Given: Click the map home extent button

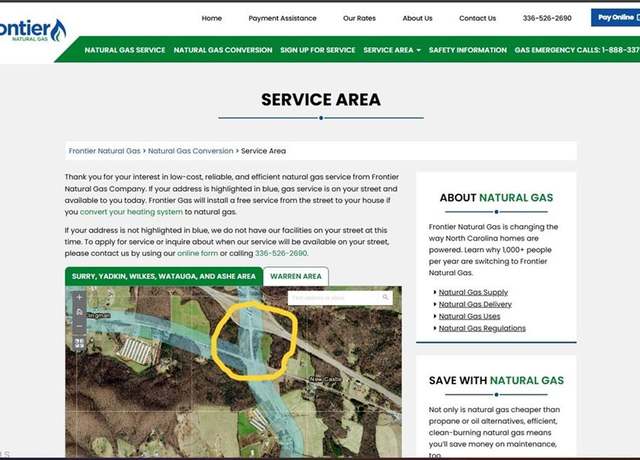Looking at the screenshot, I should tap(79, 312).
